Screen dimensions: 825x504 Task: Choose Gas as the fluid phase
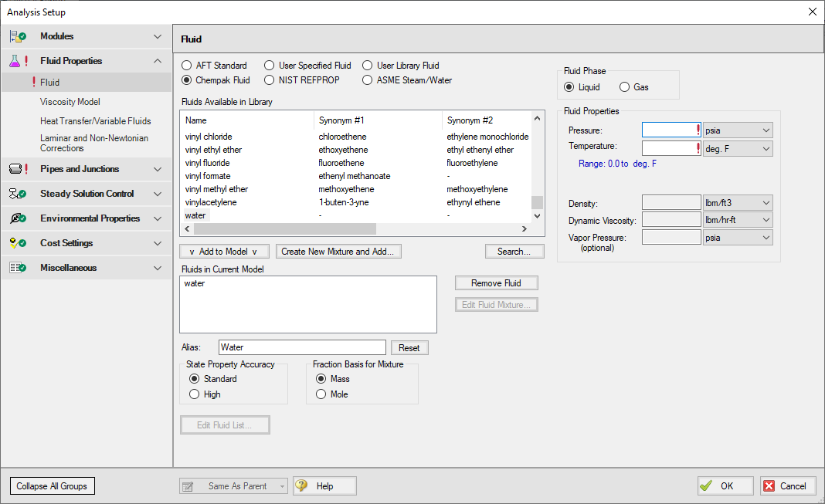click(624, 87)
